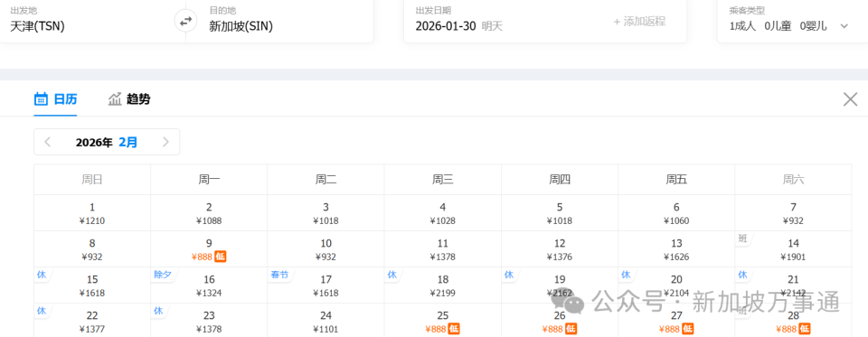Image resolution: width=868 pixels, height=337 pixels.
Task: Click 添加返程 to add return trip
Action: coord(639,22)
